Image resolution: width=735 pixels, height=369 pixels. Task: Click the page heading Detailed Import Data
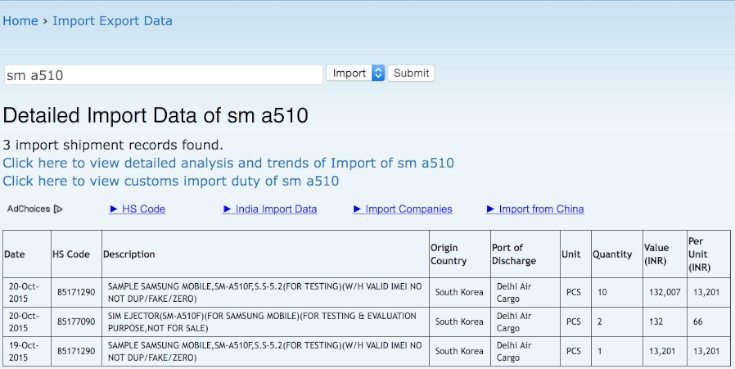[x=156, y=115]
